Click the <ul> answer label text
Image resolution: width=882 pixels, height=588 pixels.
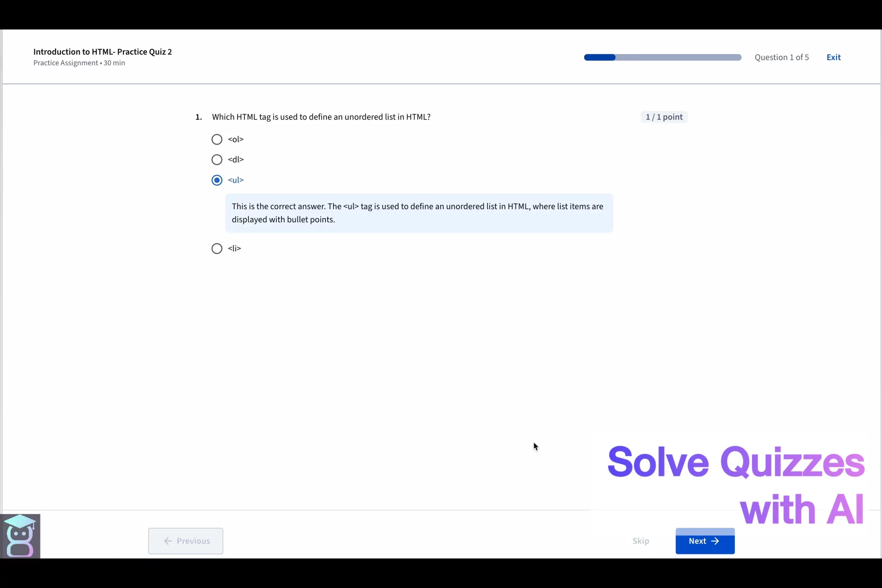point(236,180)
